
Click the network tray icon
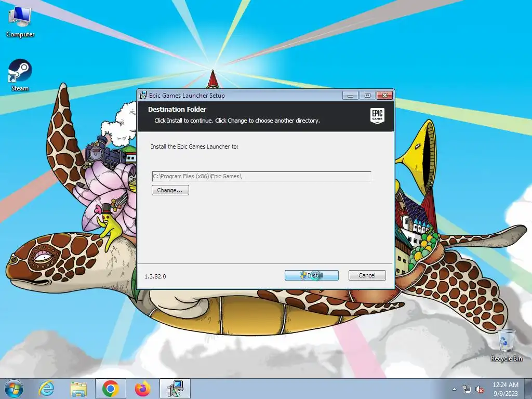click(x=467, y=390)
